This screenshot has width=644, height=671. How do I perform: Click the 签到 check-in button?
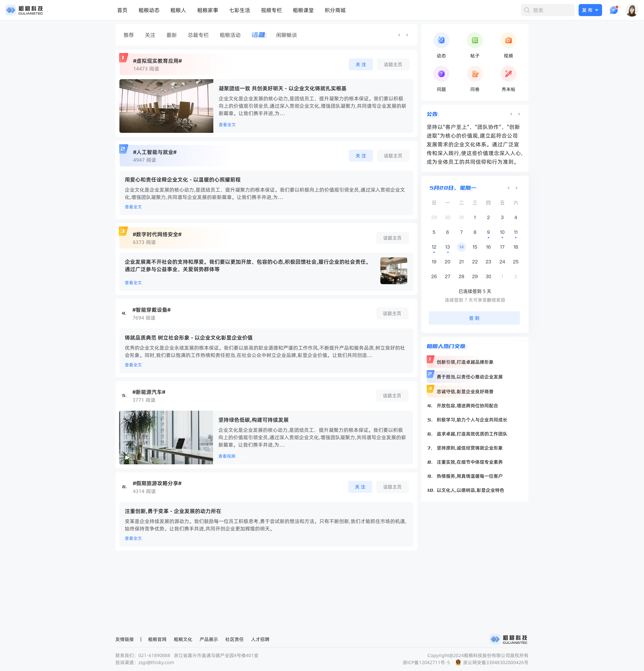pos(474,318)
